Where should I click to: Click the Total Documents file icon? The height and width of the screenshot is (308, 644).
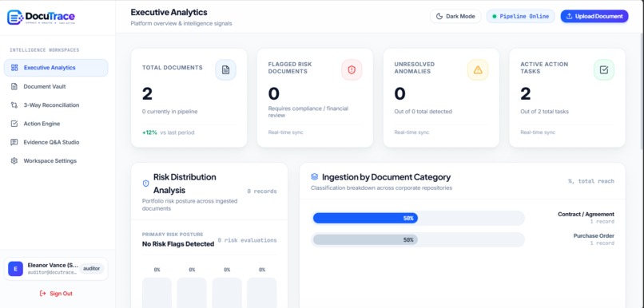click(x=225, y=69)
